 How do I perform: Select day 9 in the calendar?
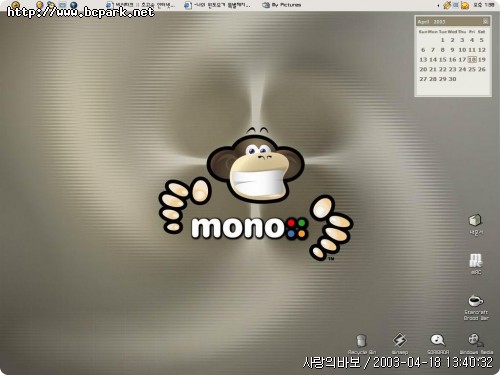point(452,50)
